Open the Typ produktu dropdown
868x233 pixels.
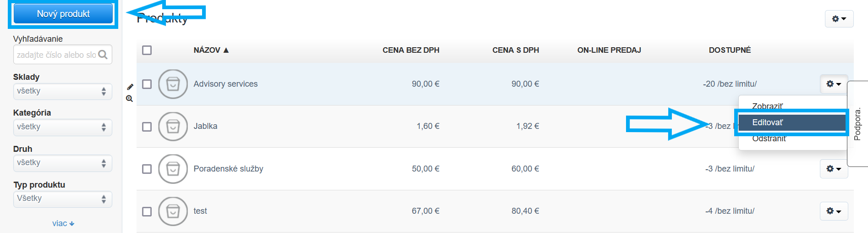(x=62, y=199)
